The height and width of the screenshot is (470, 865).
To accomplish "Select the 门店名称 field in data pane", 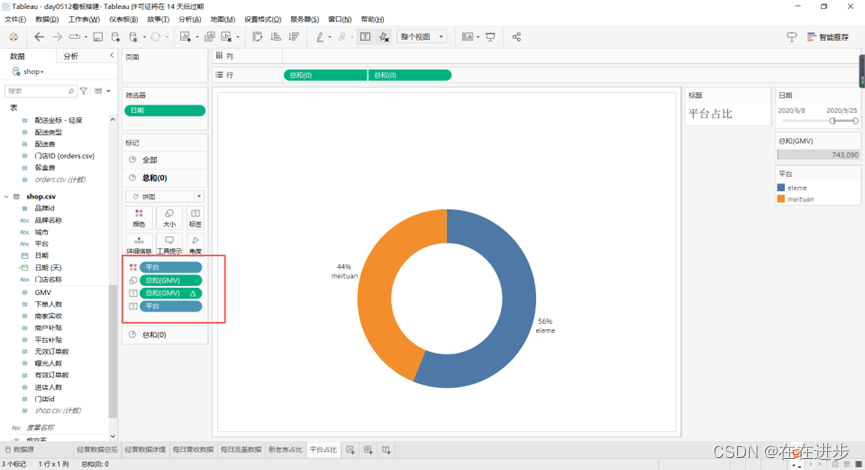I will pyautogui.click(x=49, y=280).
